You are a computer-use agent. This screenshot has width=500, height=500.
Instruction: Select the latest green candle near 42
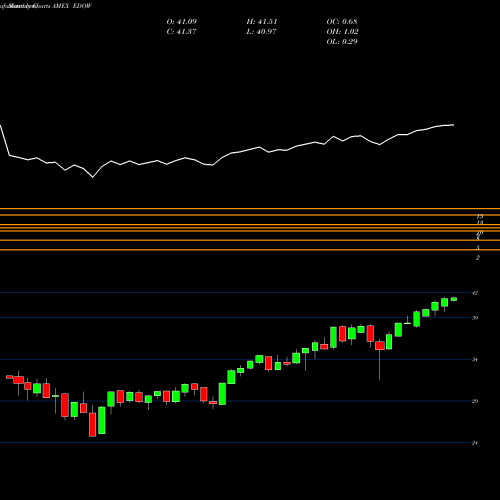pyautogui.click(x=454, y=299)
